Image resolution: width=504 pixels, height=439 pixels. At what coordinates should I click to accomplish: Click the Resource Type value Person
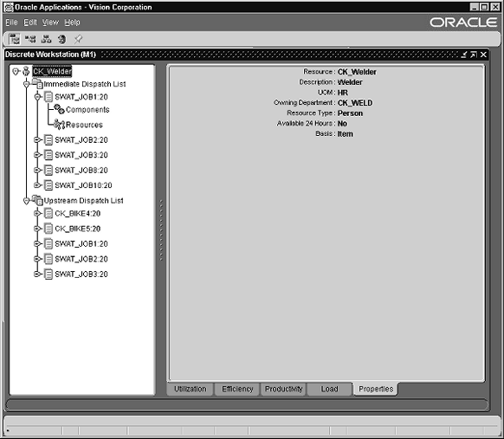(x=350, y=113)
